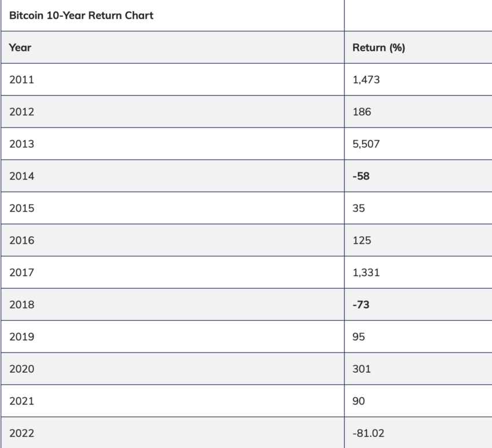Select the 2013 year cell
This screenshot has height=448, width=492.
tap(21, 144)
